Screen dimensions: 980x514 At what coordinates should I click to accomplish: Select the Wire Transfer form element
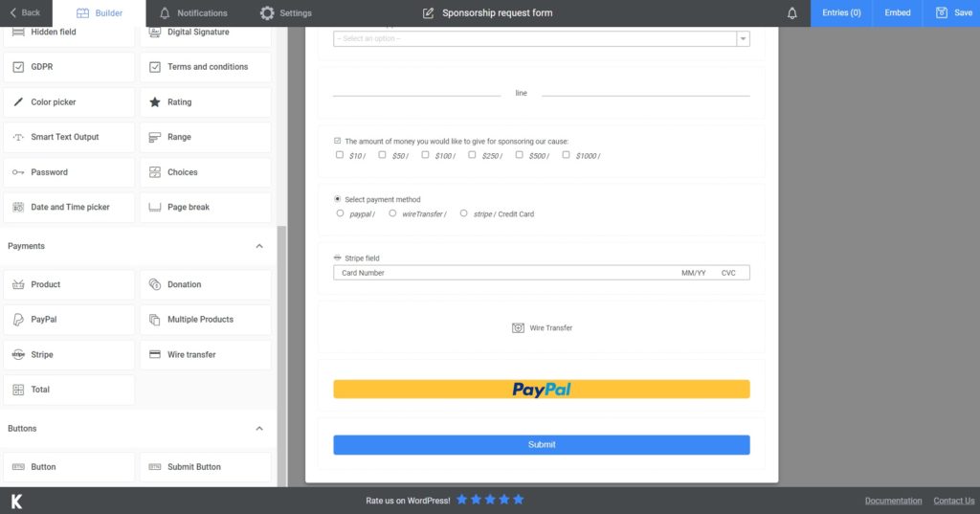pos(542,327)
